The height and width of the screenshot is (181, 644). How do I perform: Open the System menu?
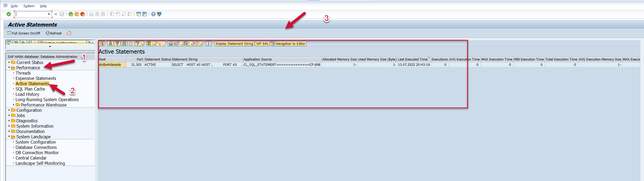29,6
